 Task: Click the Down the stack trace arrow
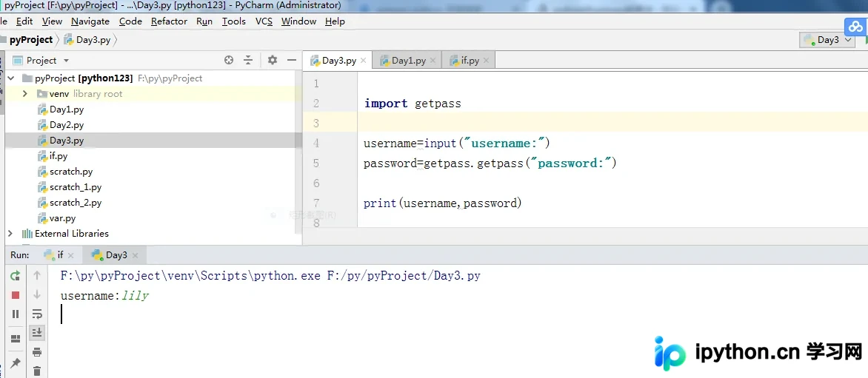tap(37, 294)
